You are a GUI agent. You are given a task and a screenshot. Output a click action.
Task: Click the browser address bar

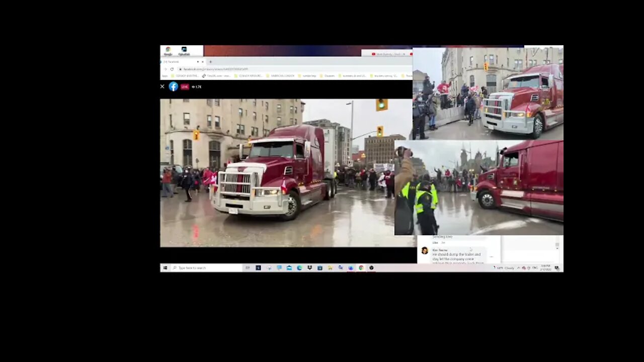(294, 69)
